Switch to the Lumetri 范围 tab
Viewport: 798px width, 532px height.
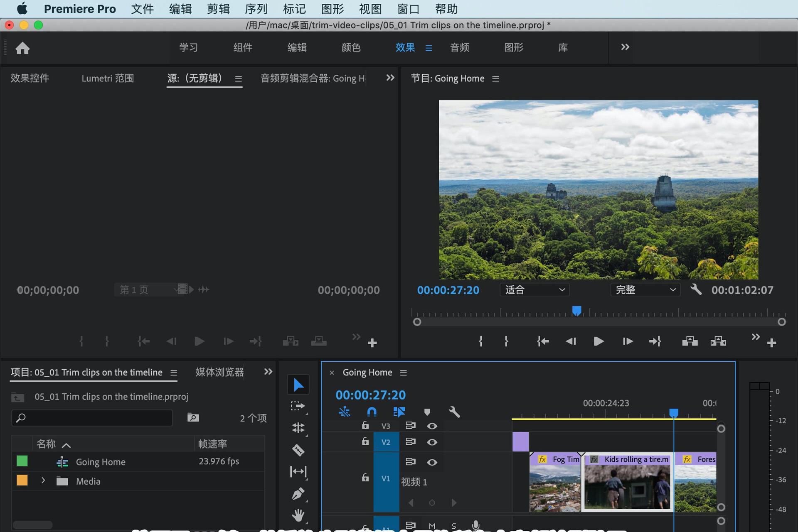pos(108,78)
